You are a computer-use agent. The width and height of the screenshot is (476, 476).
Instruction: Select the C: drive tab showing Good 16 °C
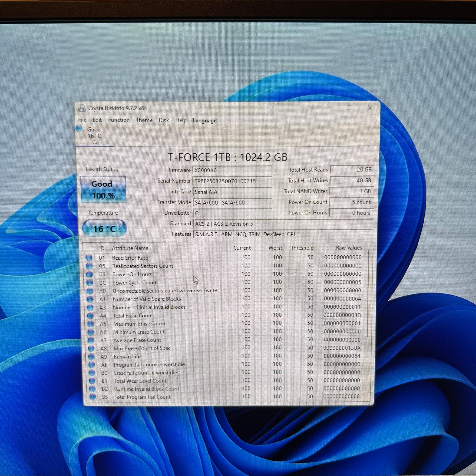[94, 136]
